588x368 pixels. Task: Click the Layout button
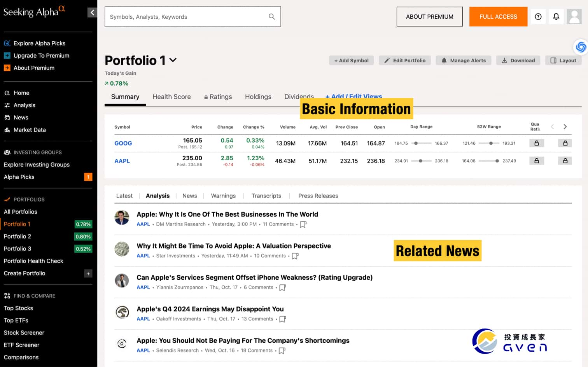tap(563, 61)
